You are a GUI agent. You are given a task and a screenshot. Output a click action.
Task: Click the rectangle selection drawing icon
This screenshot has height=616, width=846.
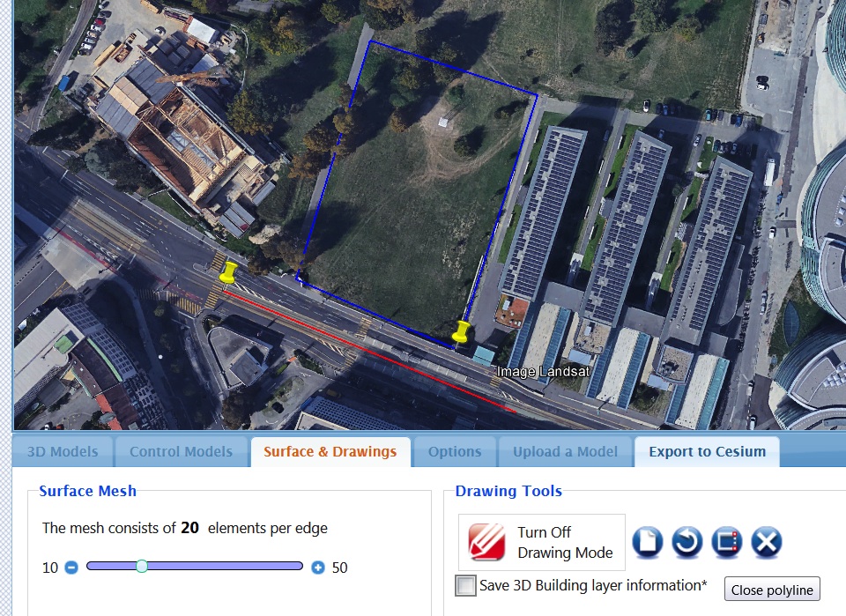(x=726, y=542)
